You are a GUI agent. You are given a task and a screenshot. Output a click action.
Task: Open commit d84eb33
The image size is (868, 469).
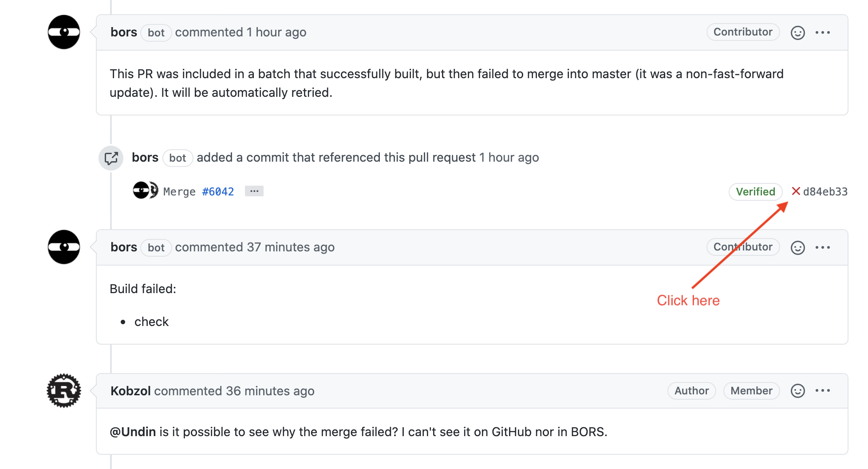[x=825, y=192]
